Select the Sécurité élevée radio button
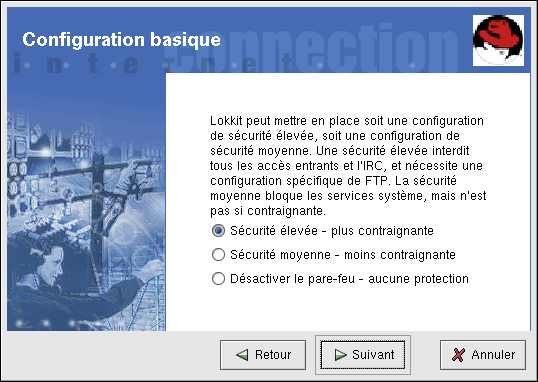Screen dimensions: 538x382 pos(218,231)
